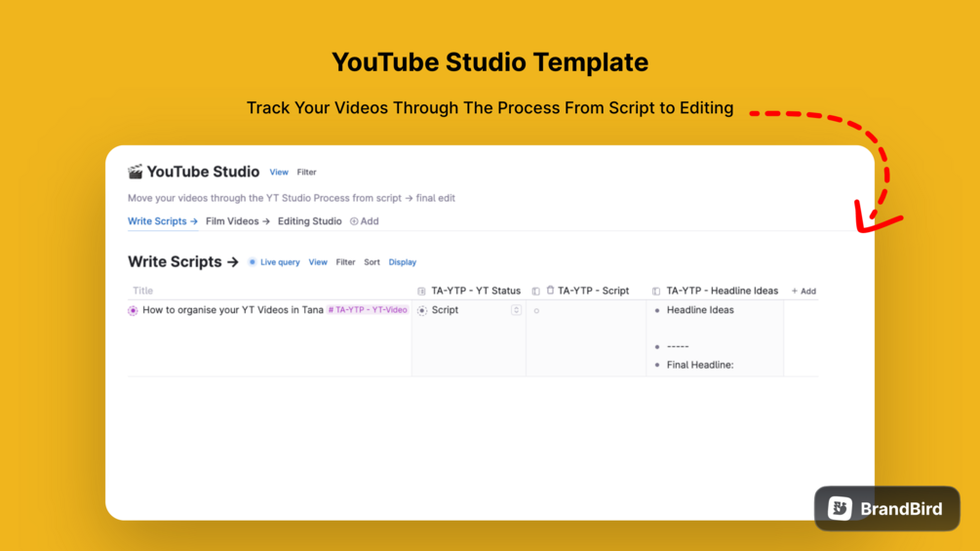Click the YouTube Studio page title
980x551 pixels.
coord(203,172)
